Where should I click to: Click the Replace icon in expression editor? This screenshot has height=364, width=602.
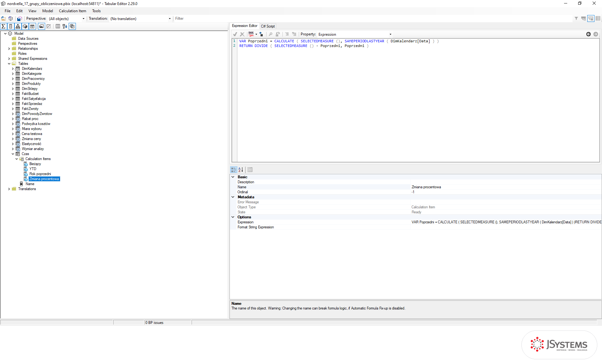(x=278, y=34)
